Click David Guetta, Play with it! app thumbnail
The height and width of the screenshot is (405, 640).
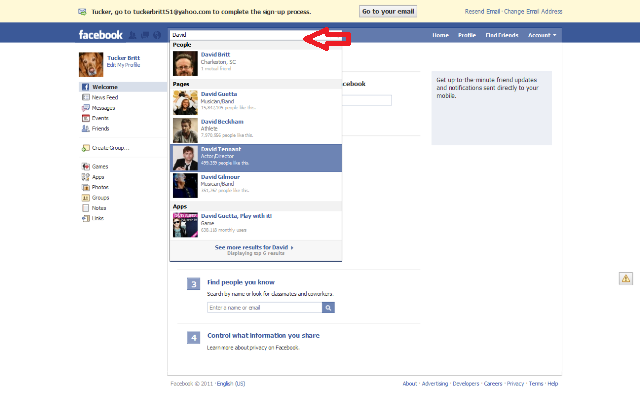pos(185,225)
